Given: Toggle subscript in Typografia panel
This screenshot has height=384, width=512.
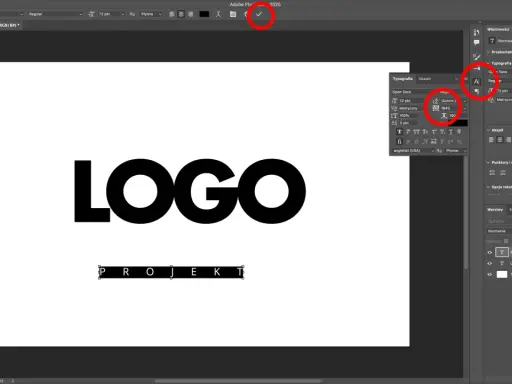Looking at the screenshot, I should (442, 132).
